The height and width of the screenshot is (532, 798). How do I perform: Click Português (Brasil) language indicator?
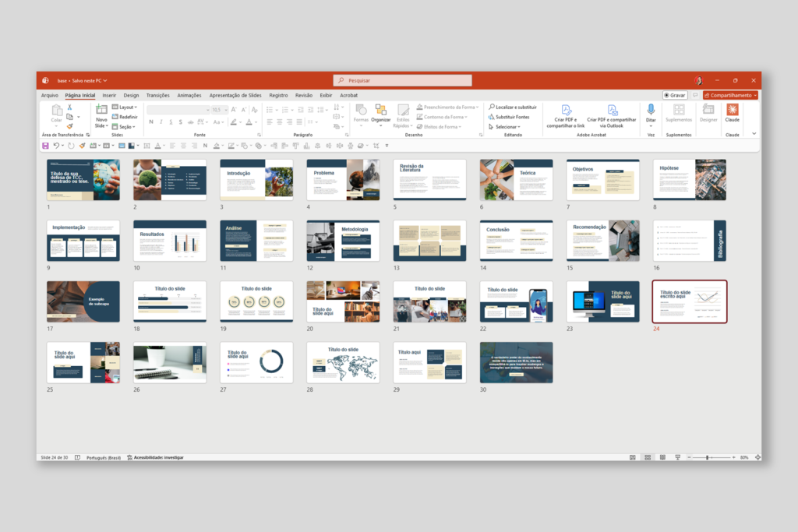pyautogui.click(x=104, y=457)
